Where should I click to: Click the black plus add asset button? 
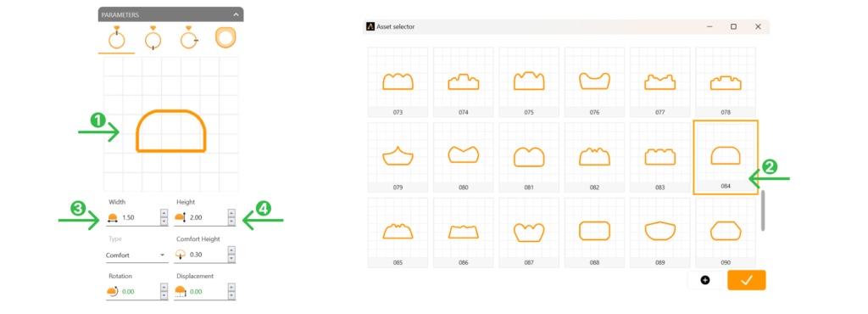click(705, 280)
